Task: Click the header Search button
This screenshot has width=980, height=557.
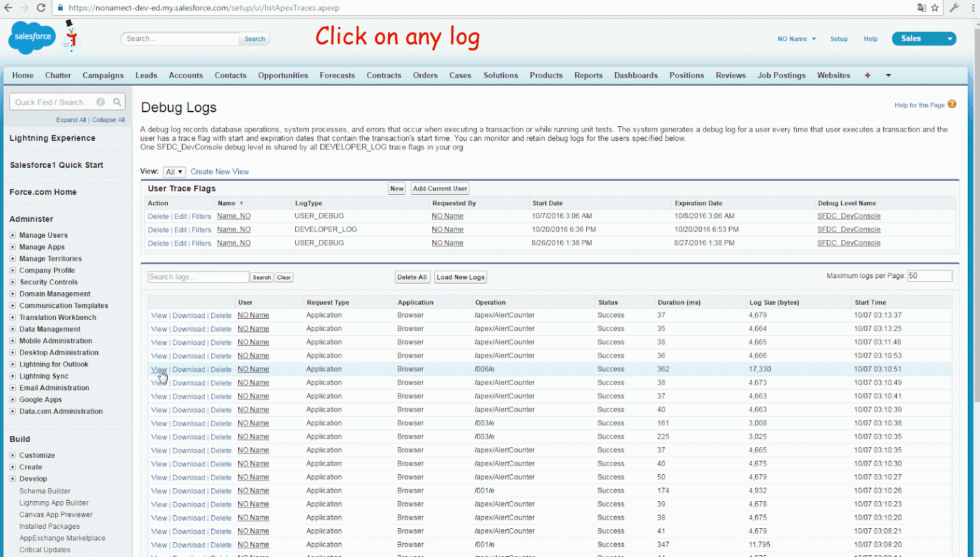Action: (255, 39)
